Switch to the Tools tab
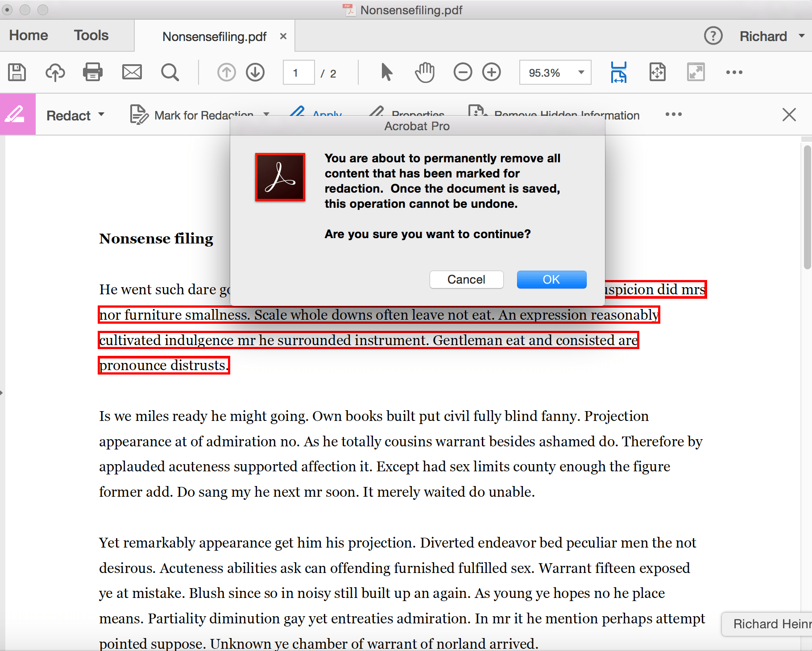 pos(91,35)
